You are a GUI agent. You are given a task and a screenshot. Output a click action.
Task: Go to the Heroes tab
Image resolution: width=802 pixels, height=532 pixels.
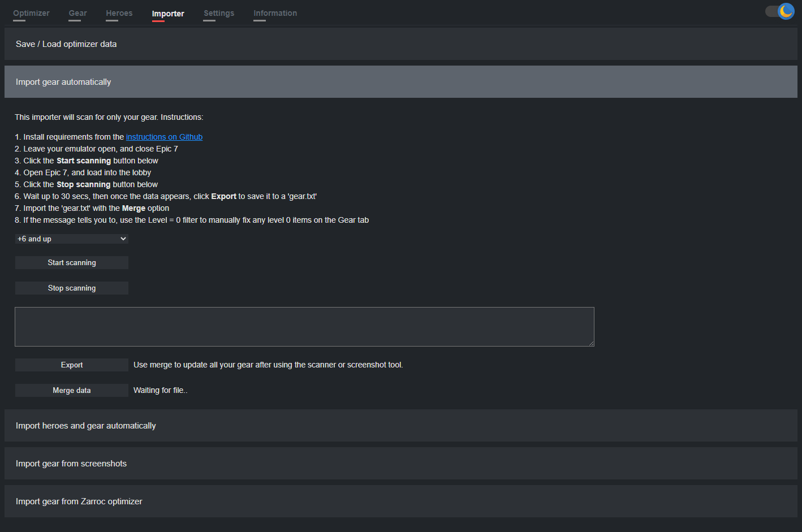coord(119,13)
